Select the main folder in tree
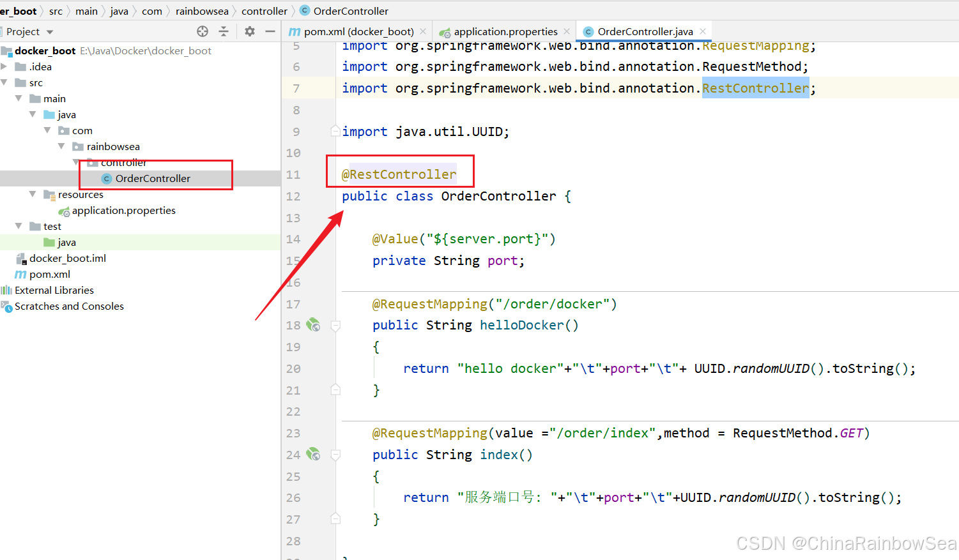This screenshot has width=959, height=560. coord(54,98)
